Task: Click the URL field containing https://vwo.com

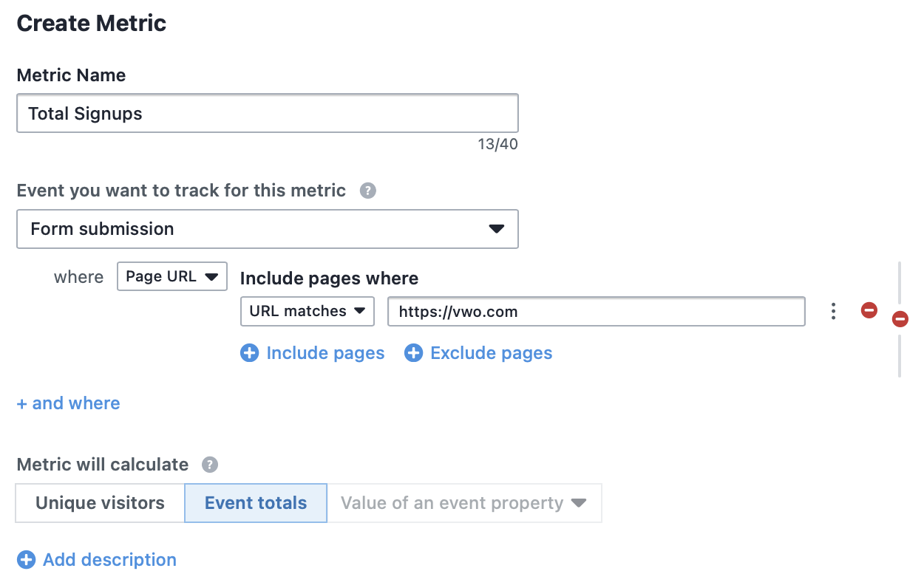Action: [597, 311]
